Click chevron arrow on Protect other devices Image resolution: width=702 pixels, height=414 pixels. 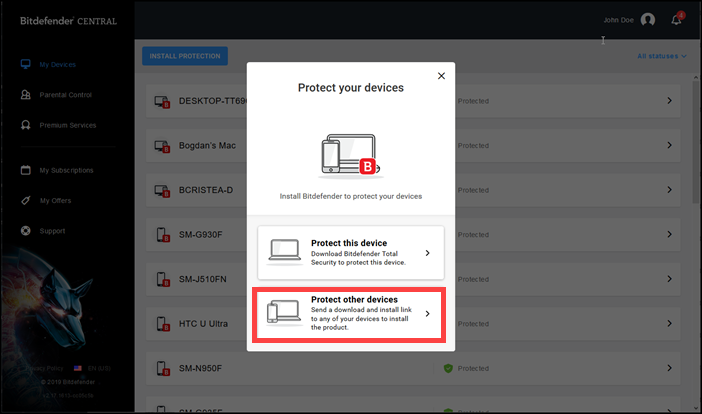(428, 314)
